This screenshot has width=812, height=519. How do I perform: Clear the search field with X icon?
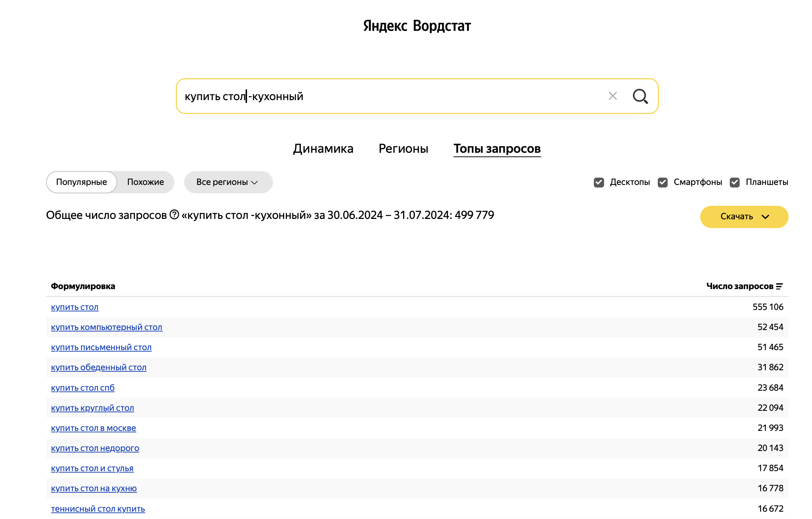(612, 96)
